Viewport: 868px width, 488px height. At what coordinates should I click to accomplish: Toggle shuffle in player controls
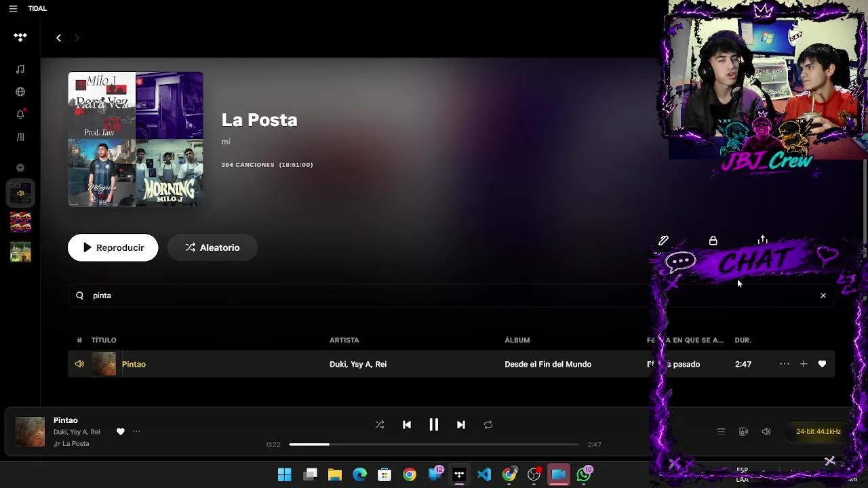(380, 425)
